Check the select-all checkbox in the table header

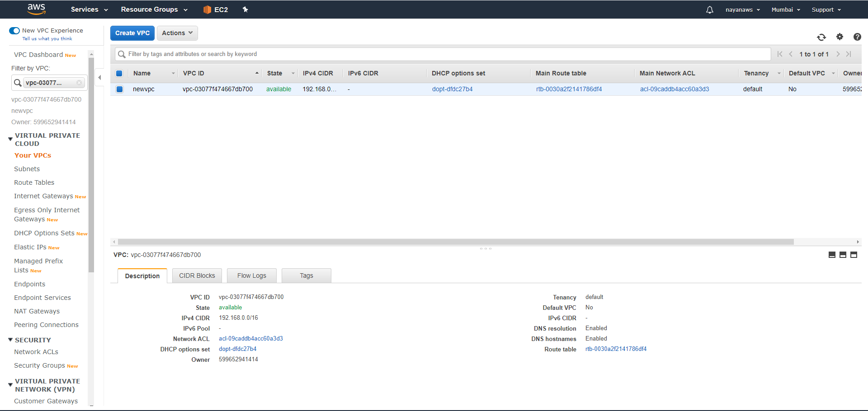[119, 73]
